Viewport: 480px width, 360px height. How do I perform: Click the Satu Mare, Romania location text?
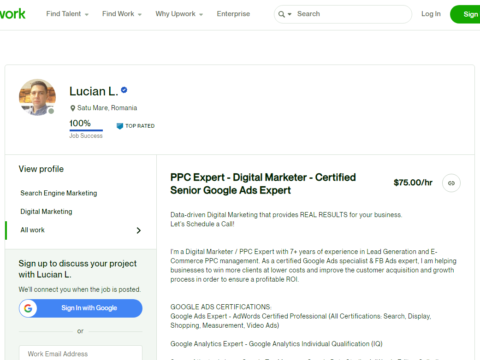[x=107, y=108]
